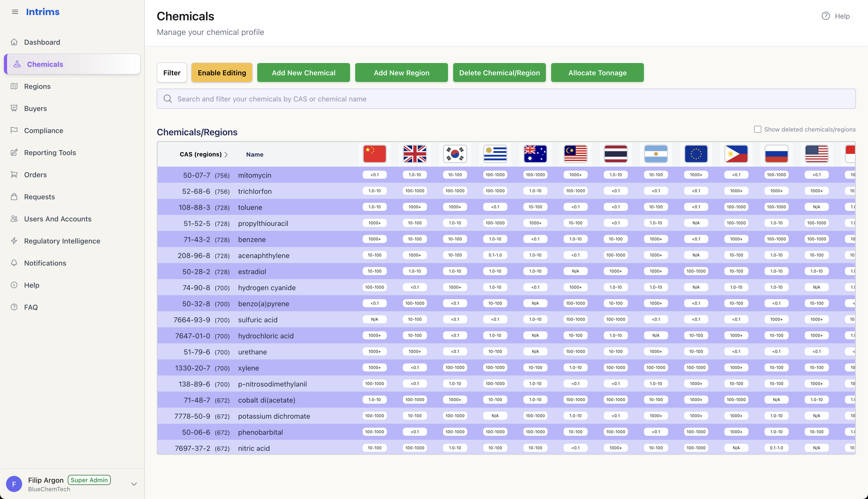Click the China flag column header
Image resolution: width=868 pixels, height=499 pixels.
374,154
